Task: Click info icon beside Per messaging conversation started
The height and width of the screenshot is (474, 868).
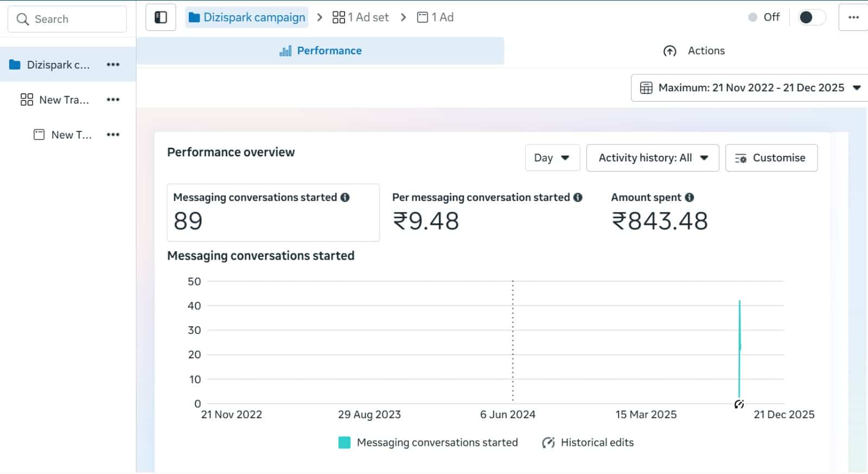Action: 578,198
